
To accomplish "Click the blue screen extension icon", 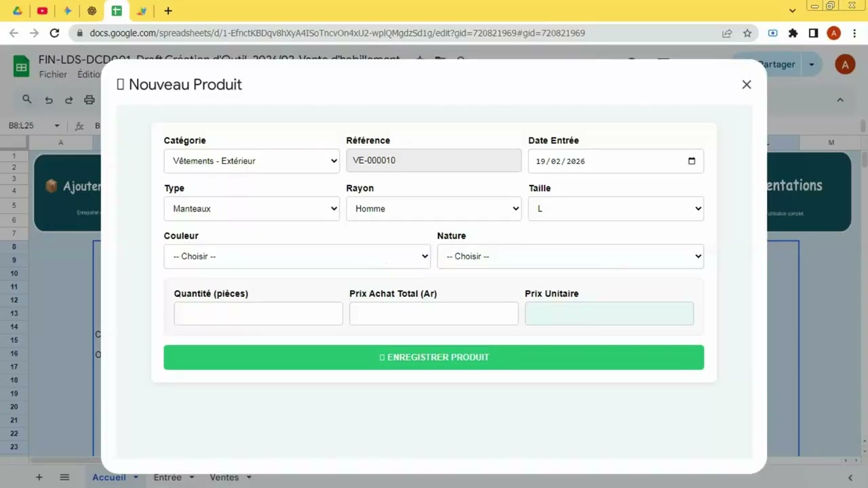I will pyautogui.click(x=772, y=33).
